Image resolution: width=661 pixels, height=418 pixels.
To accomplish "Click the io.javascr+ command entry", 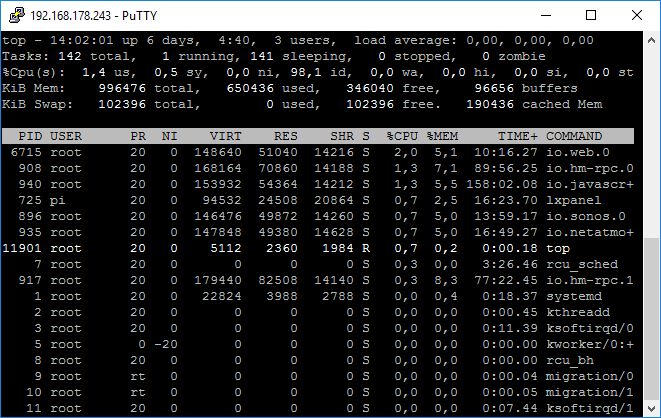I will tap(590, 184).
